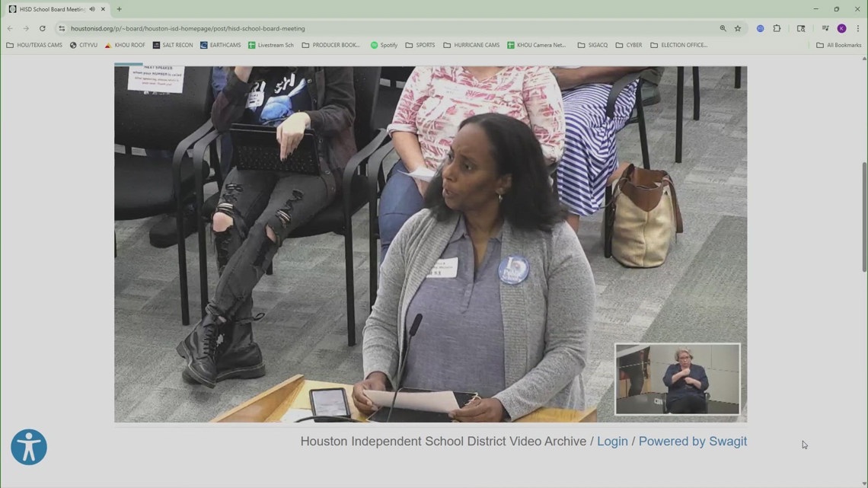
Task: Open the Chrome extensions puzzle piece icon
Action: tap(777, 28)
